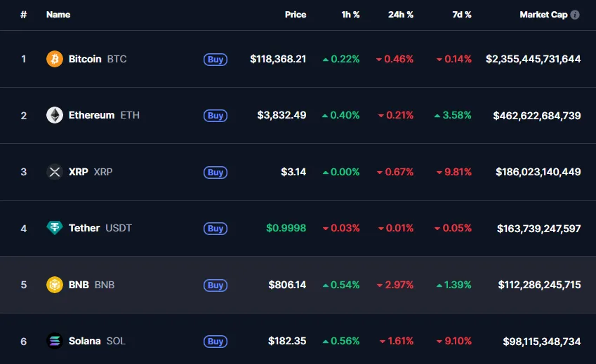The width and height of the screenshot is (596, 364).
Task: Click the Market Cap info icon
Action: (576, 15)
